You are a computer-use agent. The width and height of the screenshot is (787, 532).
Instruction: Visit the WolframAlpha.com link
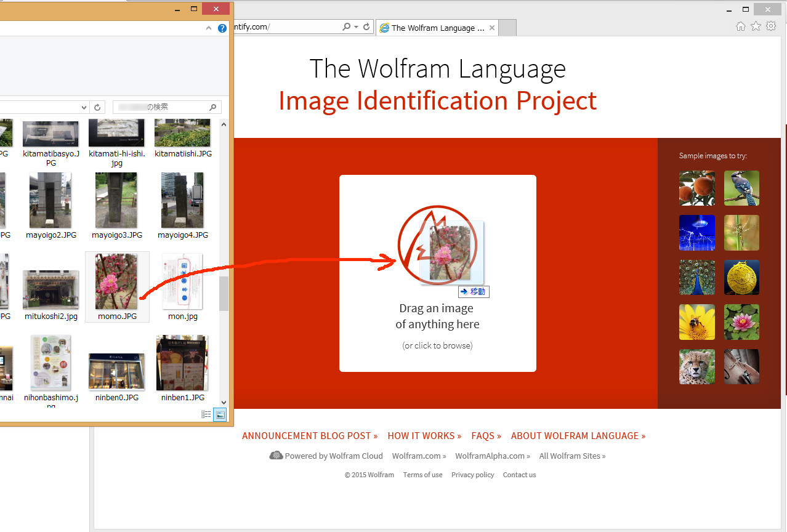pos(493,456)
